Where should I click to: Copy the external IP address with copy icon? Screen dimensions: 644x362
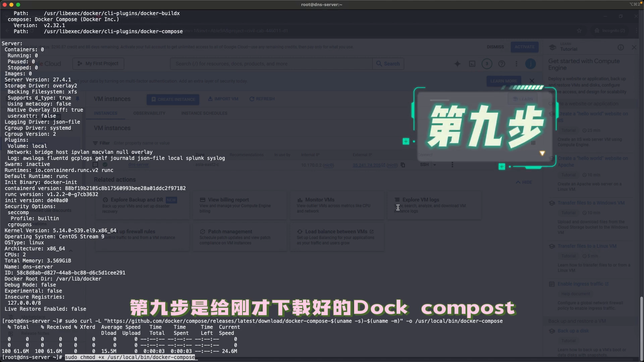pyautogui.click(x=403, y=165)
